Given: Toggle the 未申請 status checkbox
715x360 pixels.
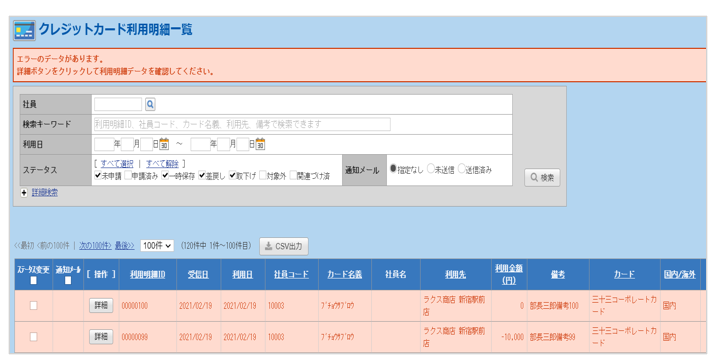Looking at the screenshot, I should (x=98, y=175).
